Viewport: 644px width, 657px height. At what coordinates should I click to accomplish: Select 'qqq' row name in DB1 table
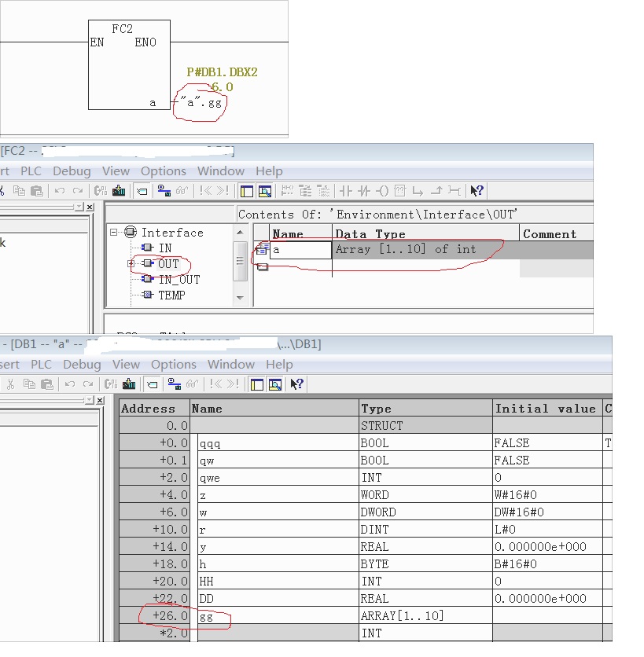pyautogui.click(x=278, y=443)
